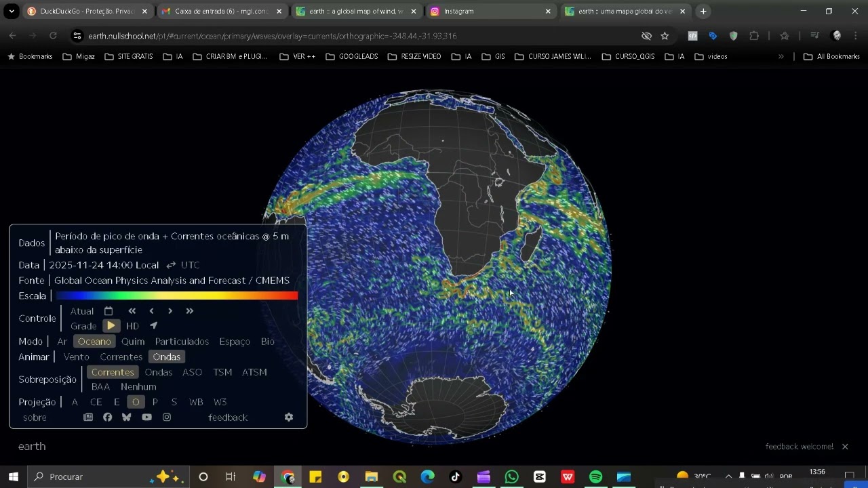
Task: Click the current location arrow icon
Action: coord(153,325)
